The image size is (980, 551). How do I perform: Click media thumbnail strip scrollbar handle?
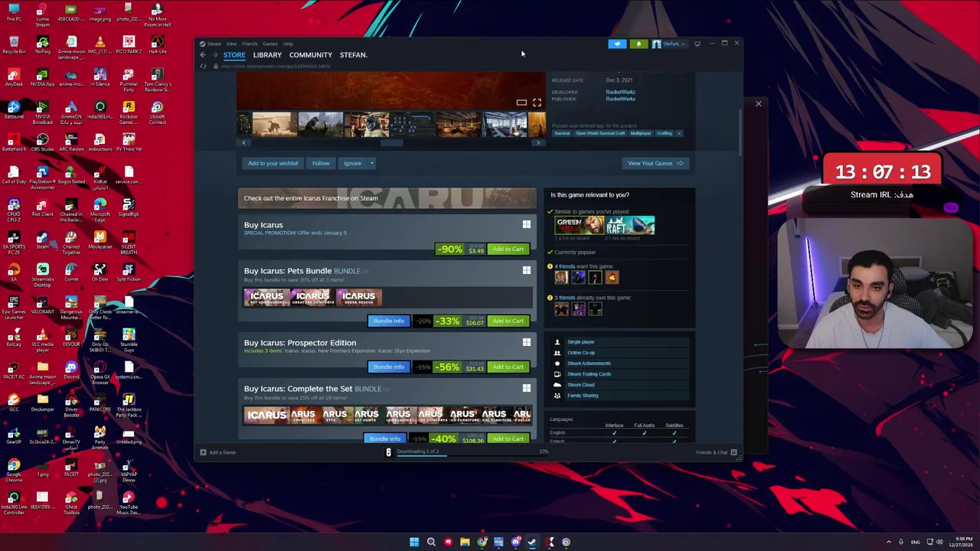391,142
